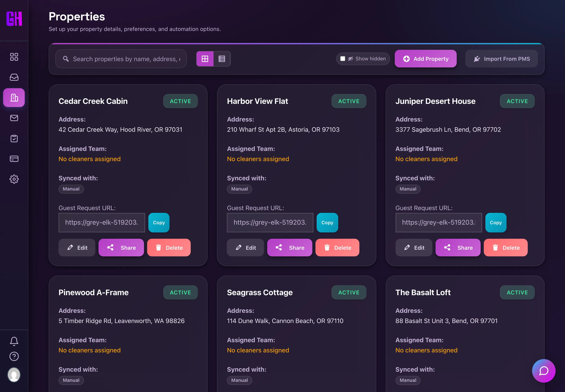Click ACTIVE badge on Pinewood A-Frame
This screenshot has height=392, width=565.
pos(180,292)
